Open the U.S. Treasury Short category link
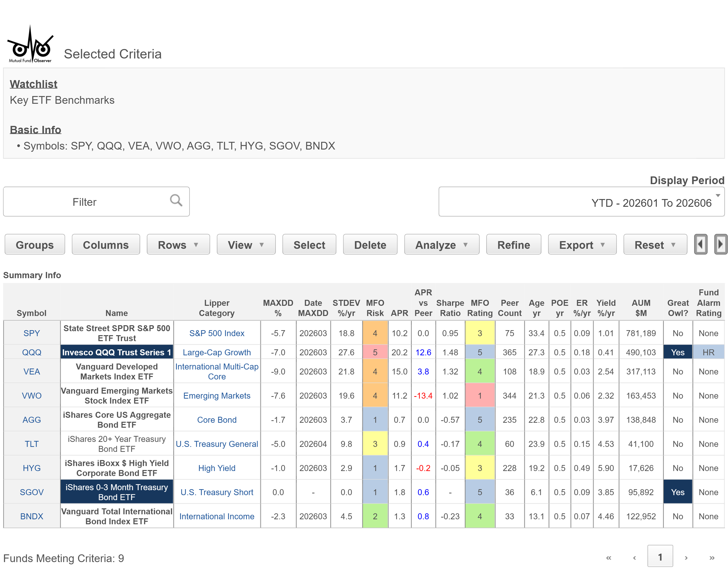The height and width of the screenshot is (579, 728). [217, 492]
